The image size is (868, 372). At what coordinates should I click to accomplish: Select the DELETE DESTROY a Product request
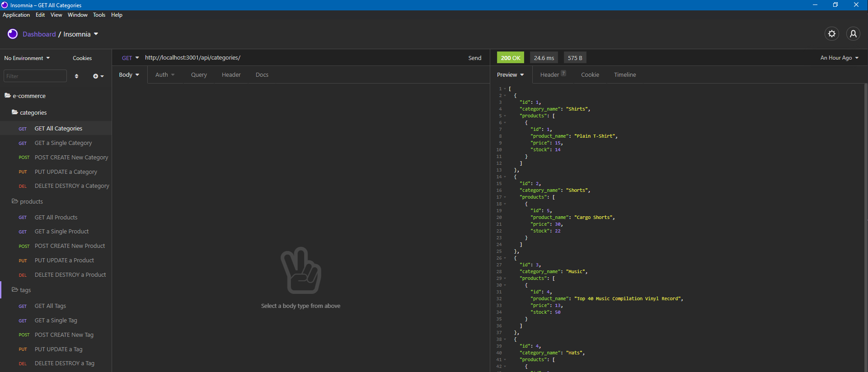coord(56,274)
